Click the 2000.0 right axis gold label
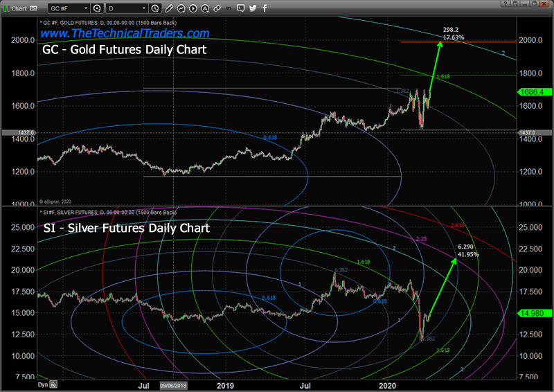The width and height of the screenshot is (554, 392). (x=530, y=40)
